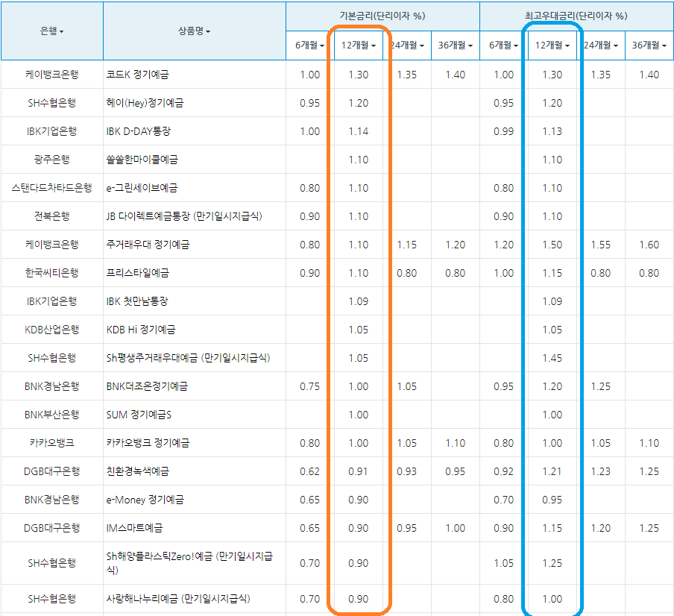The image size is (674, 616).
Task: Sort by the 은행 column header
Action: click(x=51, y=31)
